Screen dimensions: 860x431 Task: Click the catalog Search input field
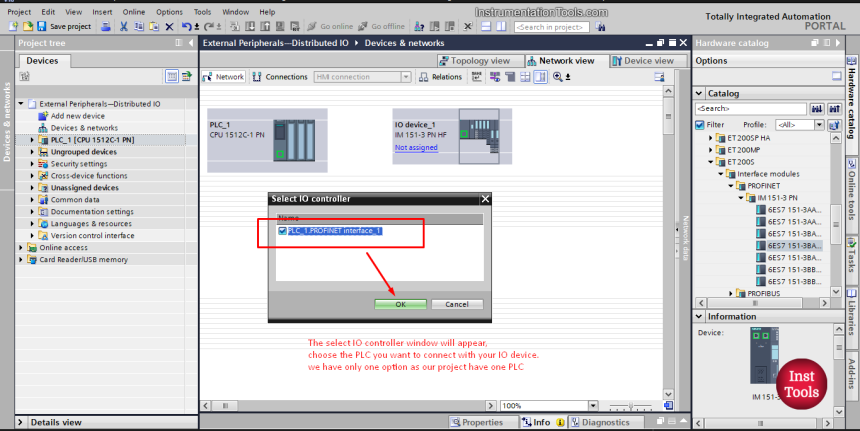click(751, 109)
